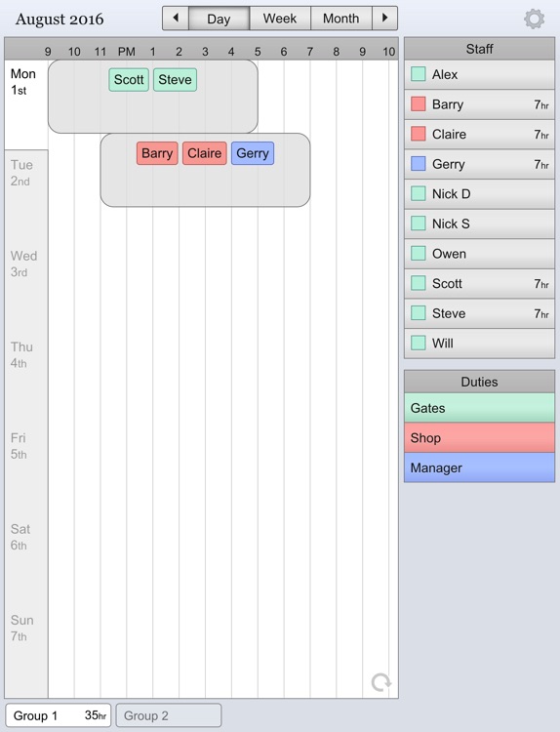The height and width of the screenshot is (732, 560).
Task: Choose the Shop duty color row
Action: tap(479, 438)
